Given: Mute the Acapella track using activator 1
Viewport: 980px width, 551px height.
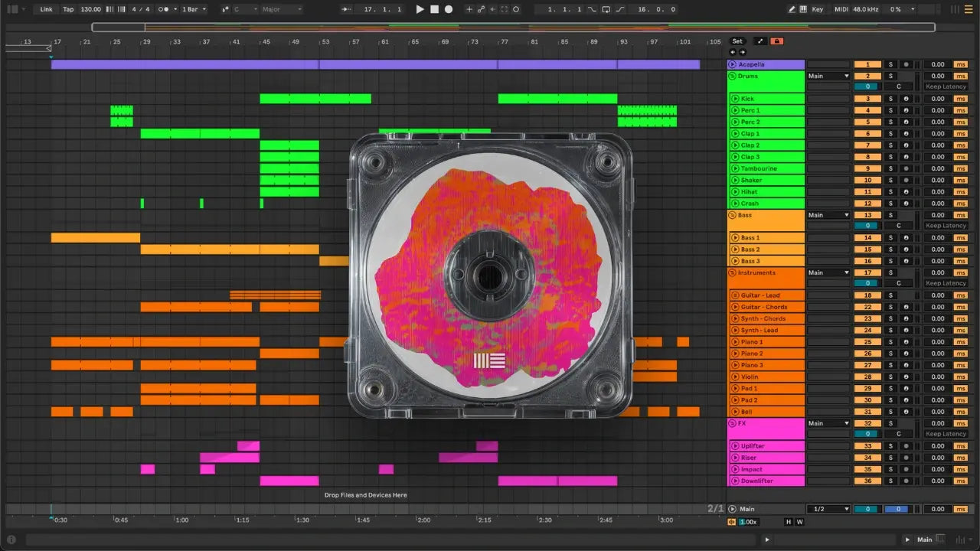Looking at the screenshot, I should [867, 65].
